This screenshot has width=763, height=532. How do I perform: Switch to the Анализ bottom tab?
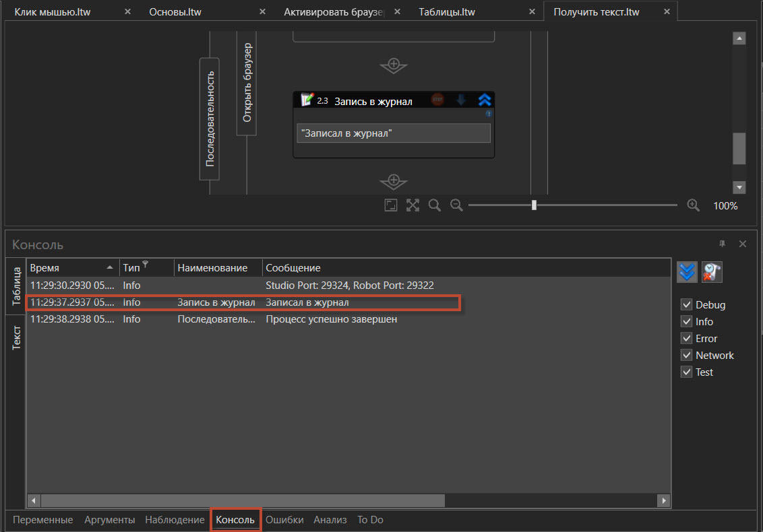pos(330,520)
